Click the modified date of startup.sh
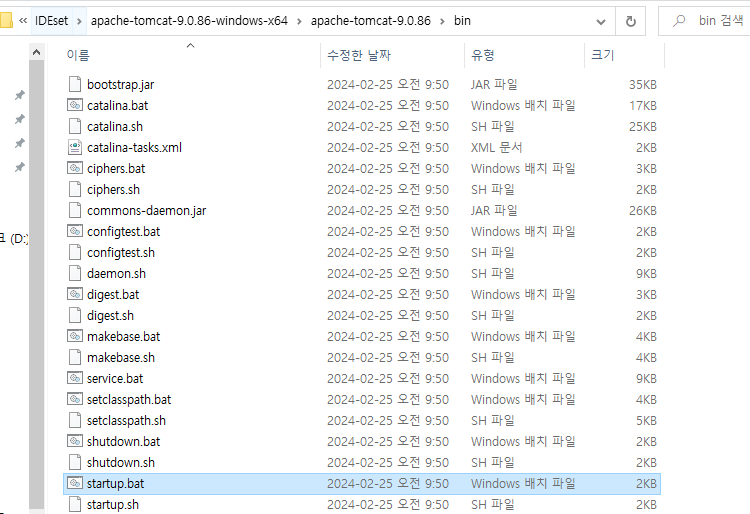Image resolution: width=750 pixels, height=514 pixels. (388, 504)
